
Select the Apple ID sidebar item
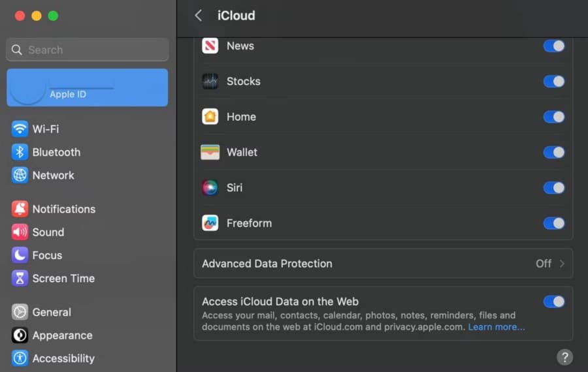click(88, 87)
